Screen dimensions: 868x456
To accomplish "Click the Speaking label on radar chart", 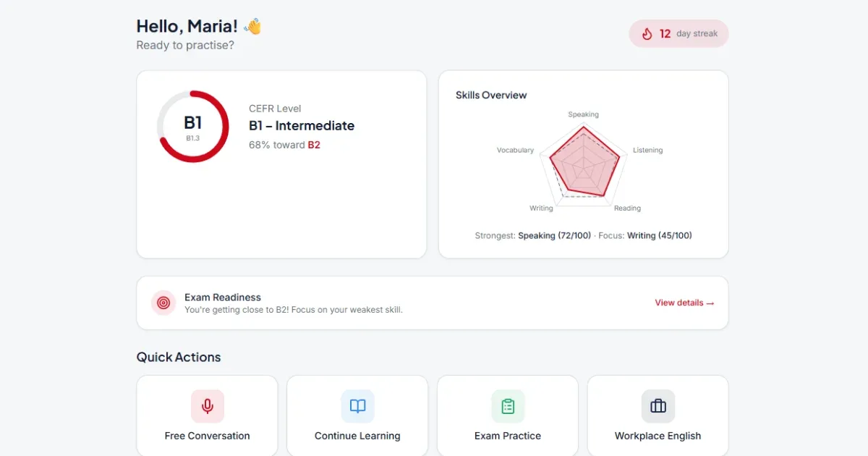I will coord(583,114).
